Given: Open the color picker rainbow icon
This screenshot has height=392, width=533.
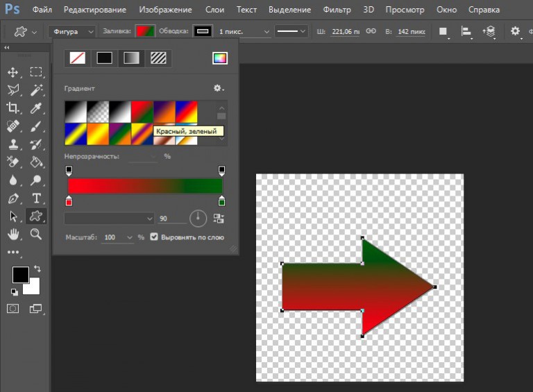Looking at the screenshot, I should [x=220, y=58].
